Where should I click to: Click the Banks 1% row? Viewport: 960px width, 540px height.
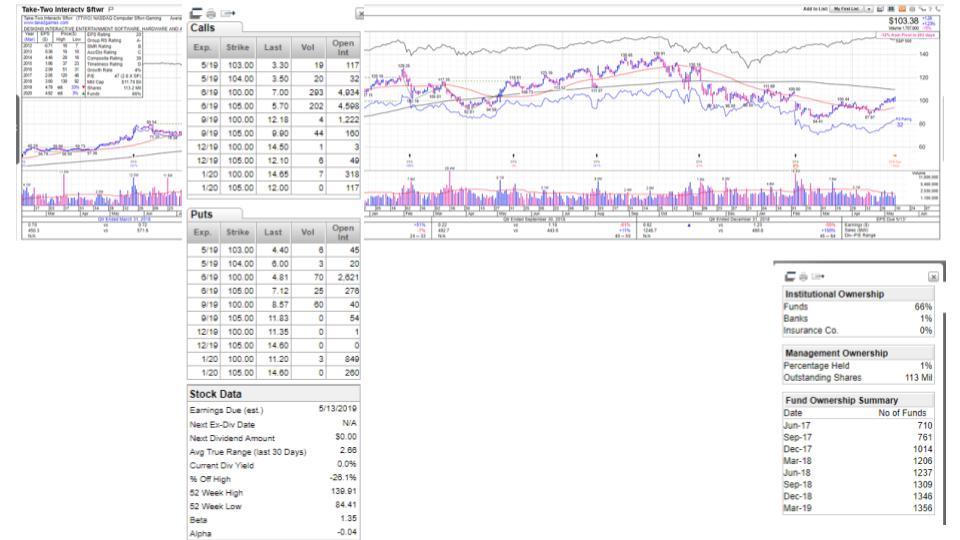click(x=858, y=318)
